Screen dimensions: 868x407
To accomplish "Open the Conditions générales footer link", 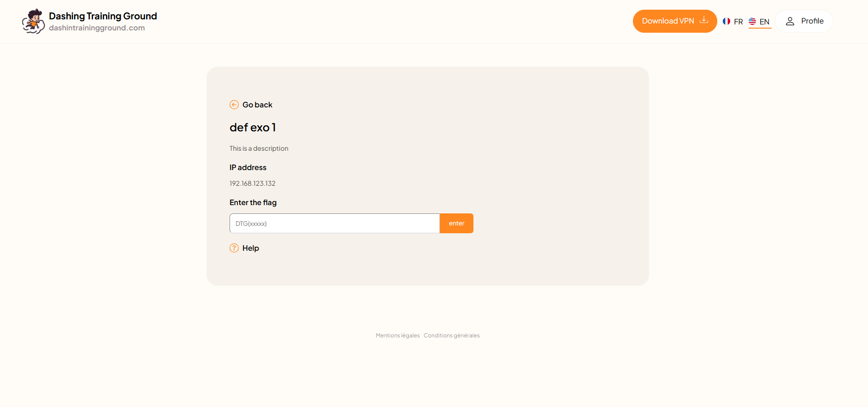I will pyautogui.click(x=451, y=336).
